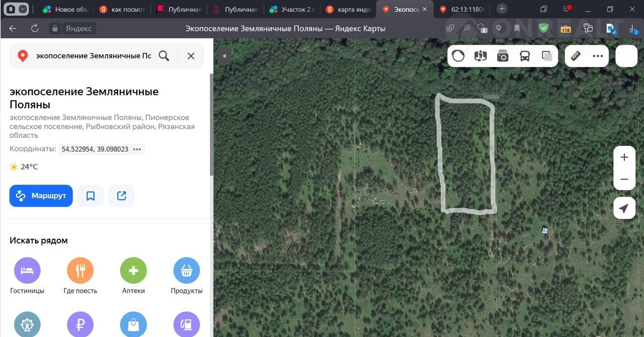Show public transport layer with bus icon

tap(525, 56)
